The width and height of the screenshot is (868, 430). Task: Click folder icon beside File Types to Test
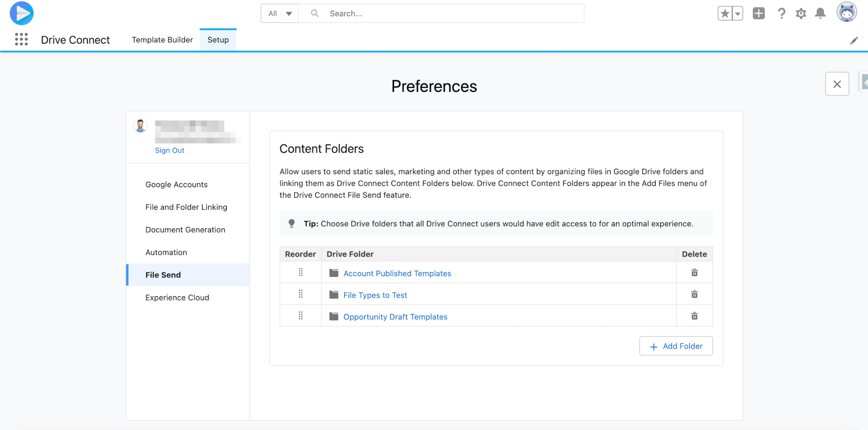tap(334, 294)
